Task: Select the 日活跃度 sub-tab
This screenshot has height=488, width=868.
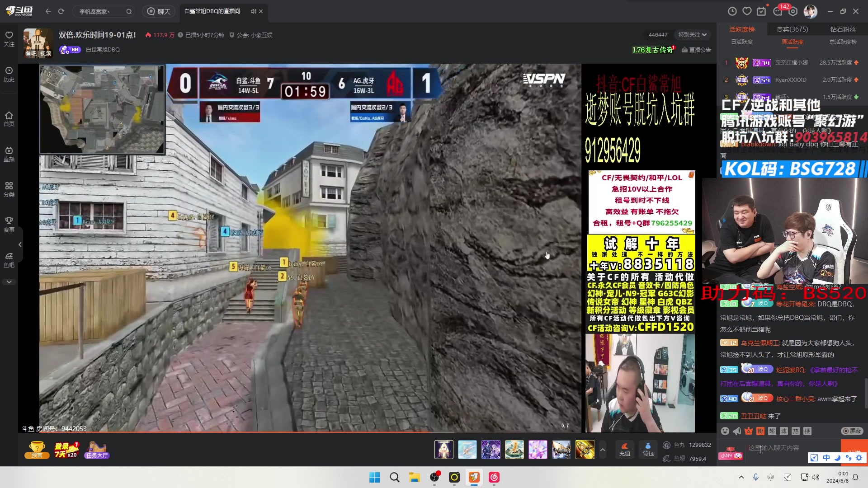Action: pyautogui.click(x=742, y=42)
